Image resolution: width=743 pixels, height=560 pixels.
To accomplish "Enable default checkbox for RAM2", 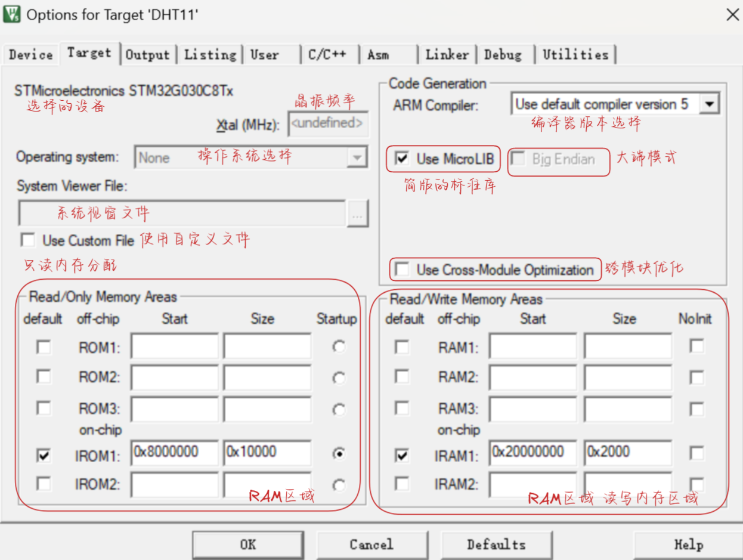I will point(403,377).
